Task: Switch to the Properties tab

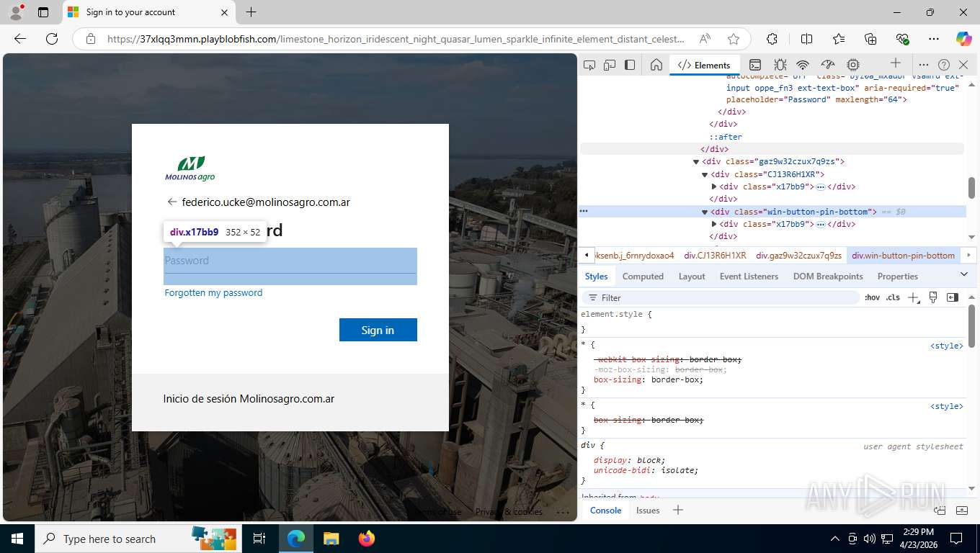Action: pos(897,276)
